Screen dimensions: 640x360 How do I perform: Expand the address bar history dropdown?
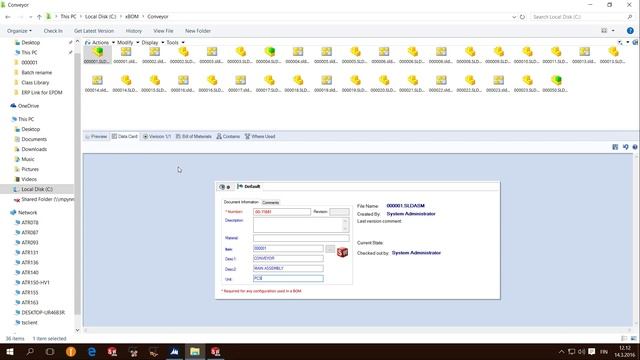pyautogui.click(x=514, y=17)
